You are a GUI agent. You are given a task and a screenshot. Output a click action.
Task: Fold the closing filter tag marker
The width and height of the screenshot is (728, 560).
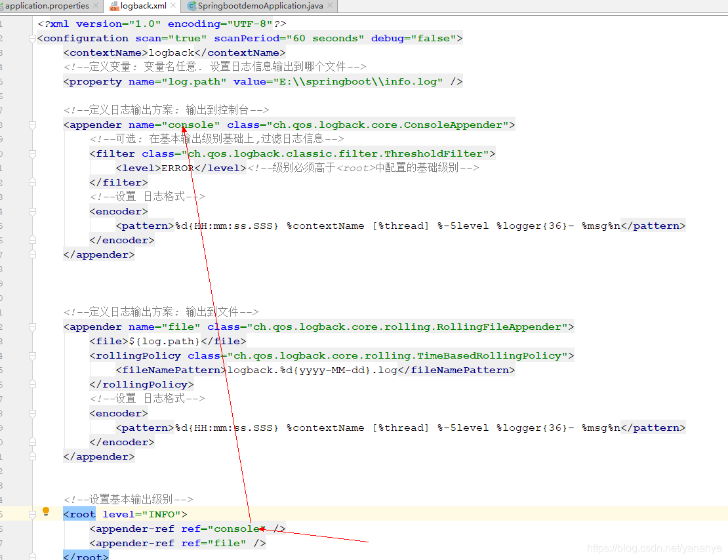33,182
